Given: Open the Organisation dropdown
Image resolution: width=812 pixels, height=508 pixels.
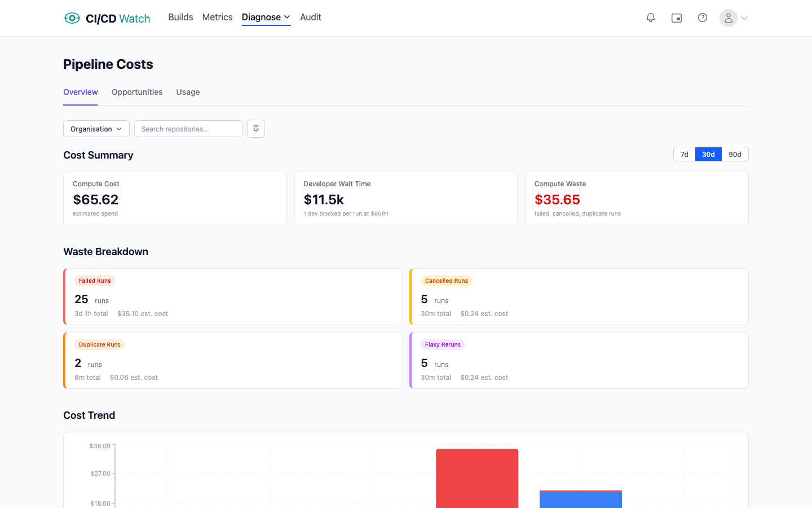Looking at the screenshot, I should [x=96, y=129].
